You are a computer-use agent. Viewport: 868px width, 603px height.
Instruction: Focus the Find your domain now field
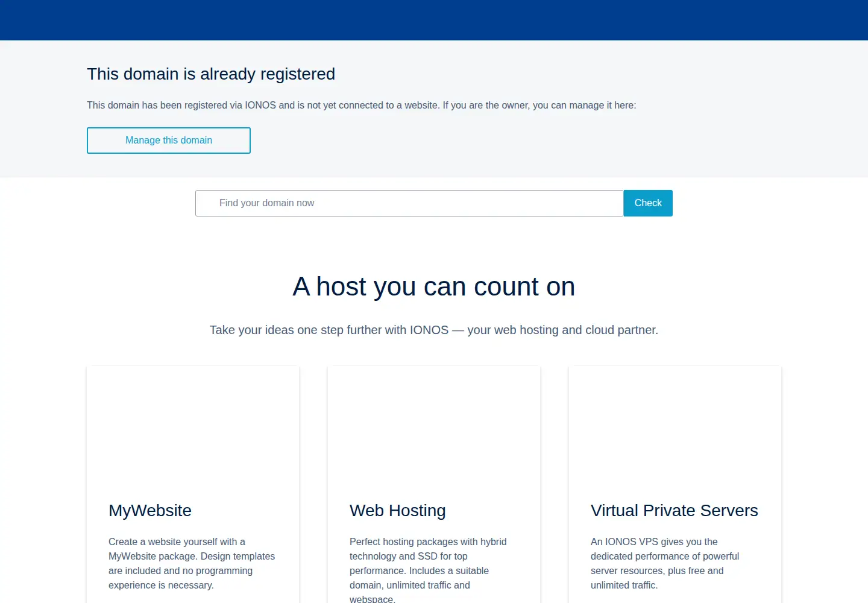tap(409, 203)
